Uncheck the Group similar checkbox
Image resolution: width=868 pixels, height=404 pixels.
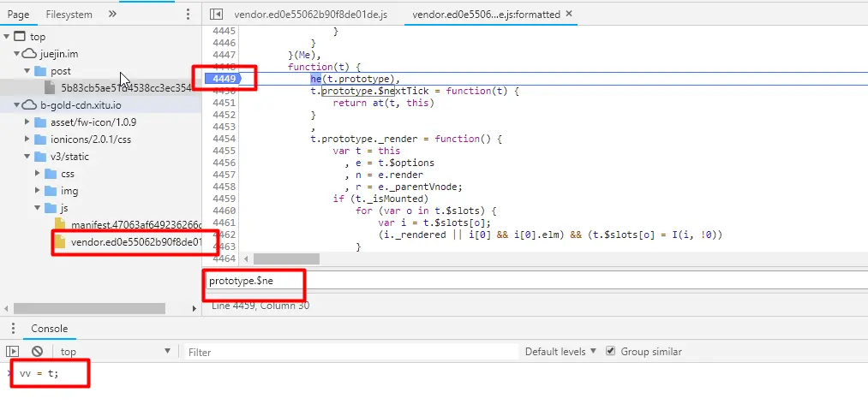click(x=611, y=351)
